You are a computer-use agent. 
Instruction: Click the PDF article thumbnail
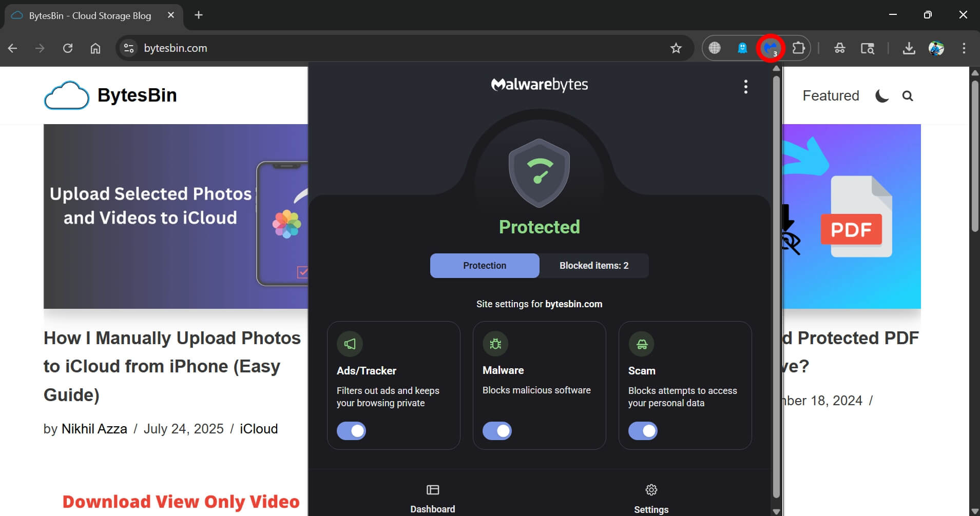[852, 216]
